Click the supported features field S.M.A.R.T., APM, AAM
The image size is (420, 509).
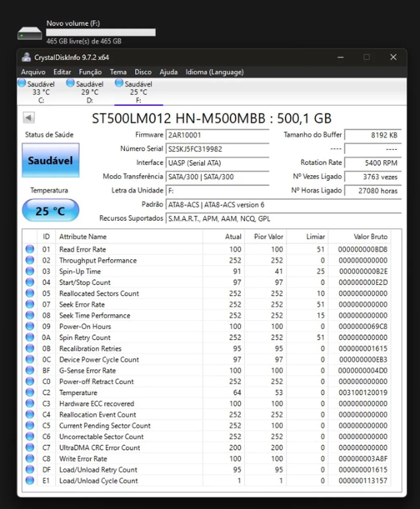283,218
